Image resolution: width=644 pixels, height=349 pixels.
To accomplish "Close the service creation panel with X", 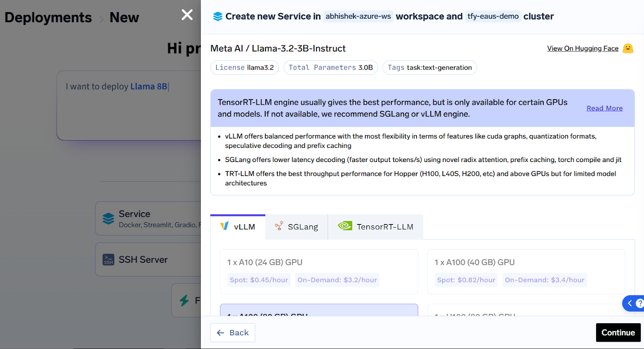I will click(187, 15).
